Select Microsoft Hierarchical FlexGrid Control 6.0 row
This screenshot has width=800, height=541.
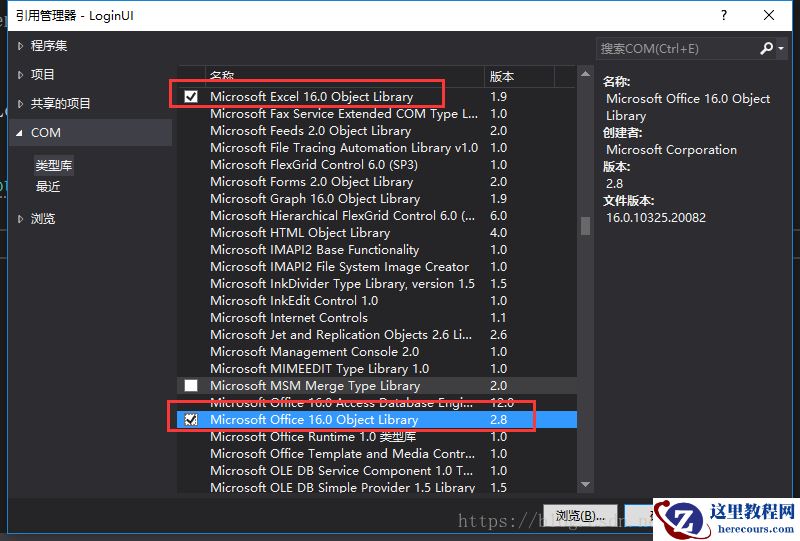(378, 215)
